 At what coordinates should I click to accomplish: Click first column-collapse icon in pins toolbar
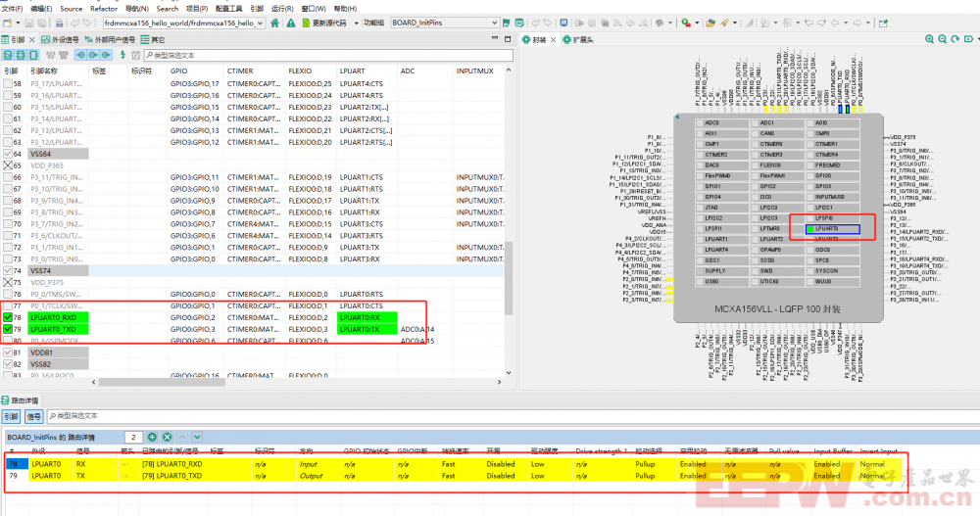pyautogui.click(x=8, y=55)
